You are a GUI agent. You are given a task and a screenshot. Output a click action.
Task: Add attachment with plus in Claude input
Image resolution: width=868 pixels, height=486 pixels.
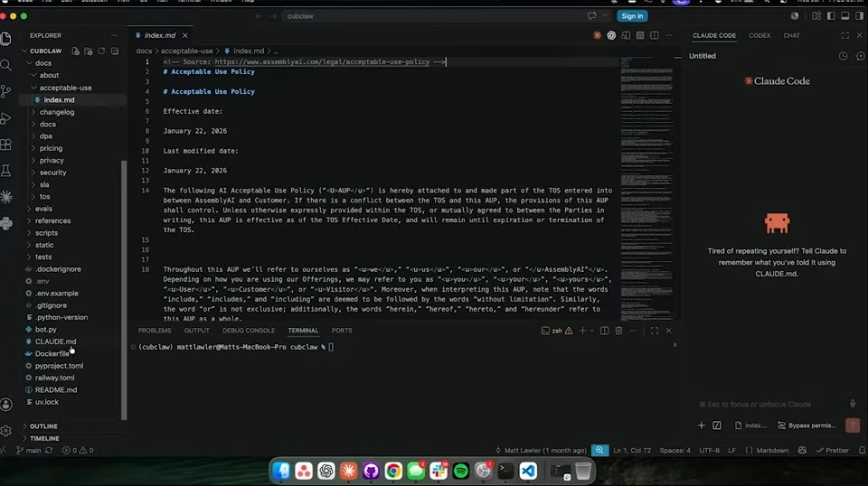coord(702,425)
